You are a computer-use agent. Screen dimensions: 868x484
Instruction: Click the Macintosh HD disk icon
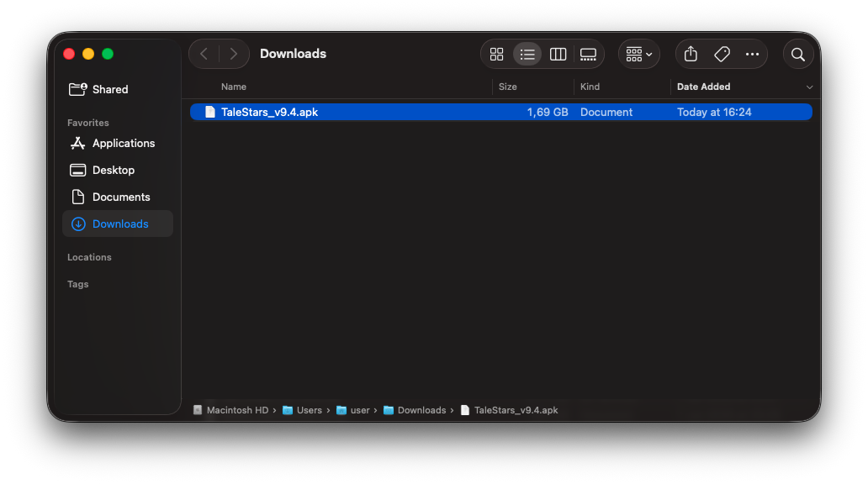[x=198, y=410]
